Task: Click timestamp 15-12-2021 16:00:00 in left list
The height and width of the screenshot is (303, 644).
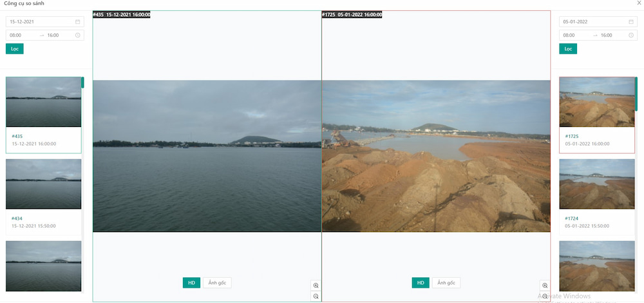Action: (x=33, y=144)
